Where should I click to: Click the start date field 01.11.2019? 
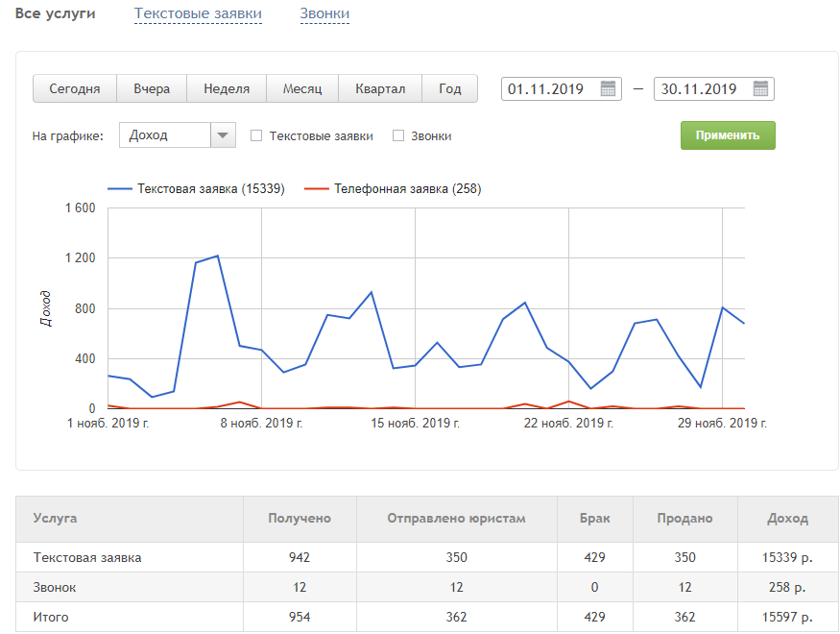click(548, 89)
